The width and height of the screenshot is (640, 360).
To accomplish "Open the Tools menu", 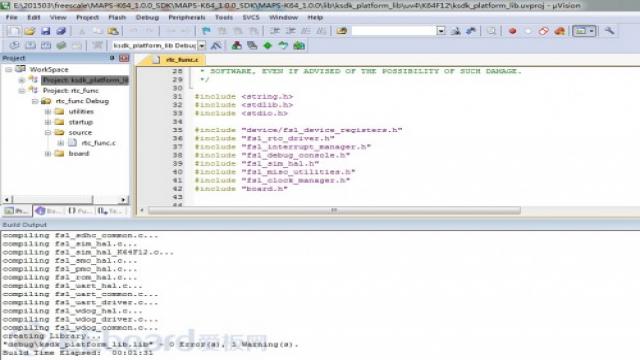I will pos(224,18).
